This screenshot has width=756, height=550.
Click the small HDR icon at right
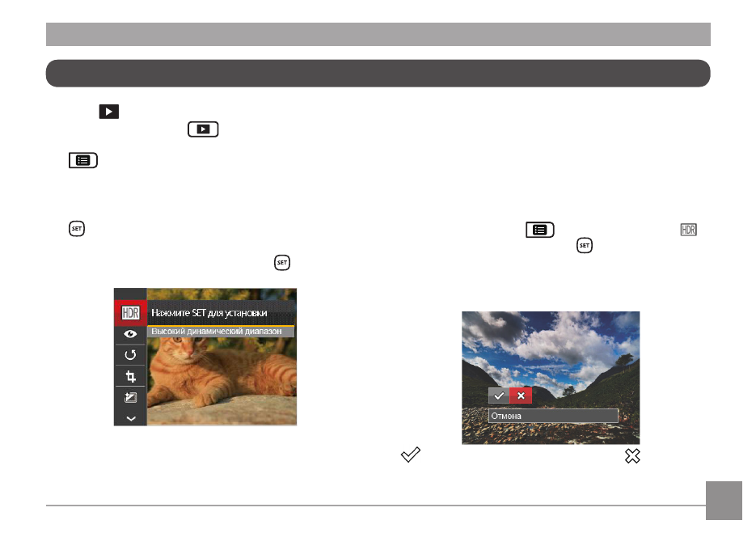[689, 230]
